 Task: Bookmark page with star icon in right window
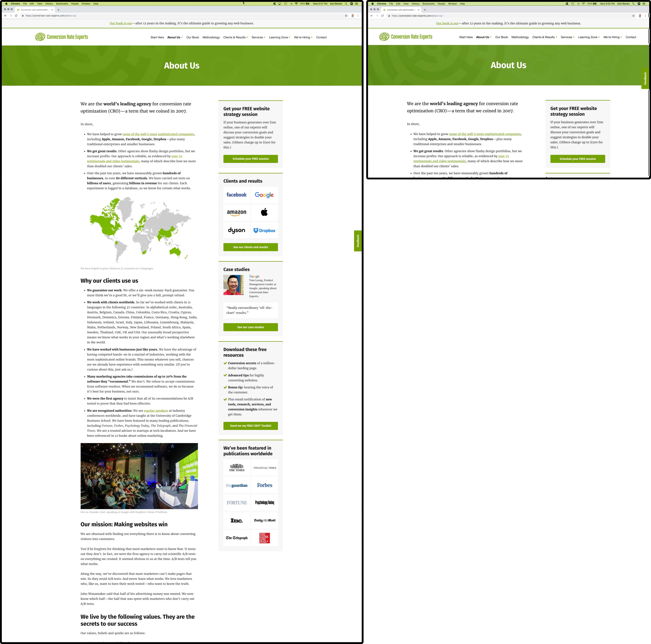pyautogui.click(x=633, y=16)
